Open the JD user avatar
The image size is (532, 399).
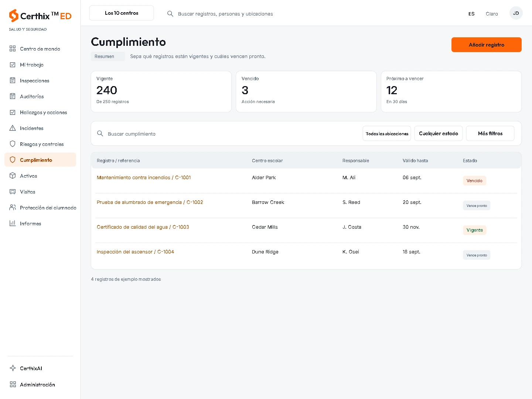pyautogui.click(x=516, y=13)
